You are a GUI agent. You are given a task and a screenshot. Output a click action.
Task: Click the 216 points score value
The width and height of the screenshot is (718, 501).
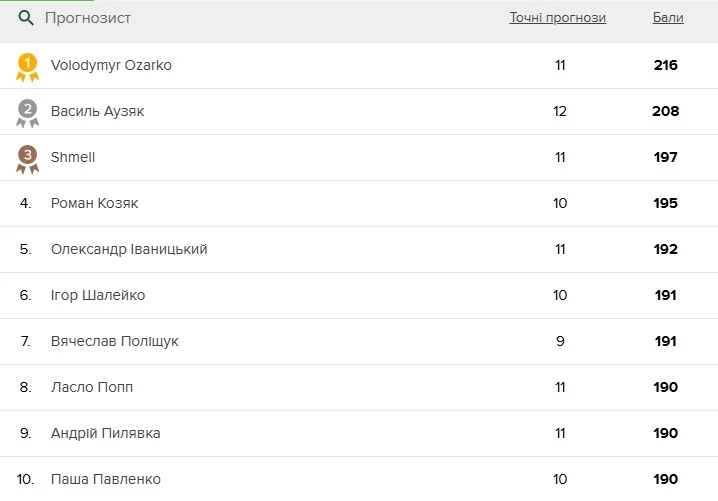pyautogui.click(x=665, y=65)
